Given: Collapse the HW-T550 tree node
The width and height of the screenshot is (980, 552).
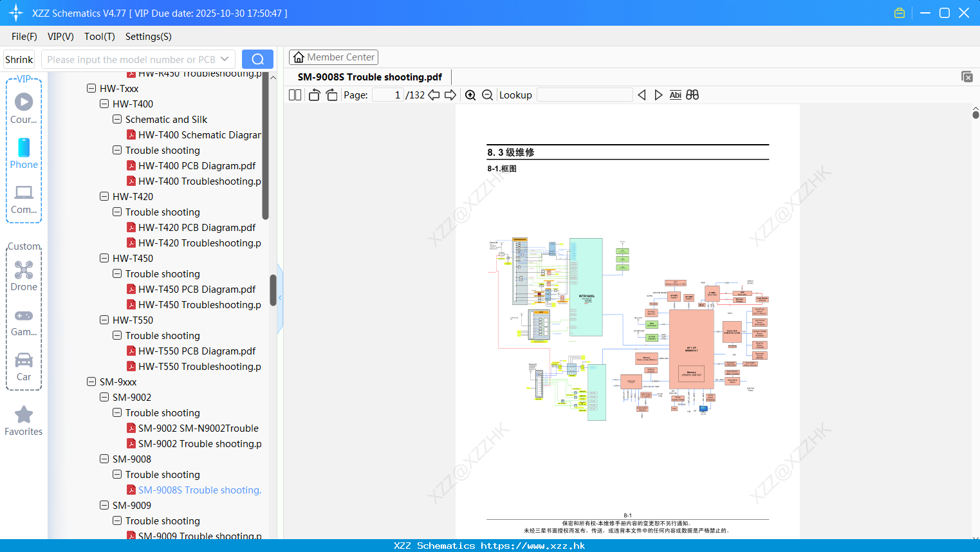Looking at the screenshot, I should click(104, 320).
